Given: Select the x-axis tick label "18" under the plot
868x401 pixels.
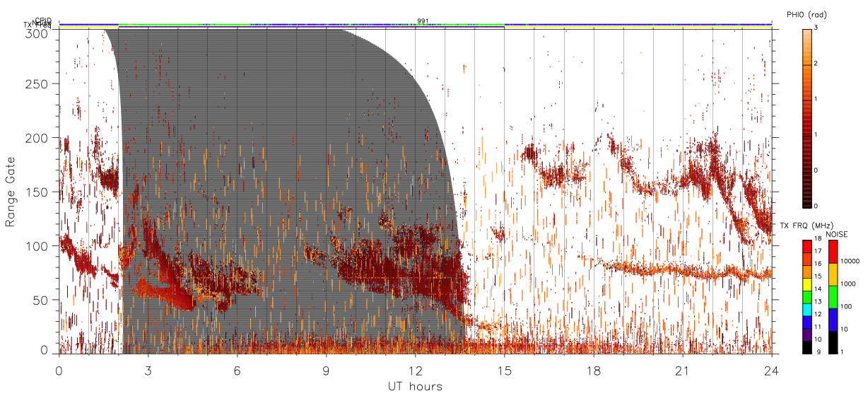Looking at the screenshot, I should click(594, 371).
